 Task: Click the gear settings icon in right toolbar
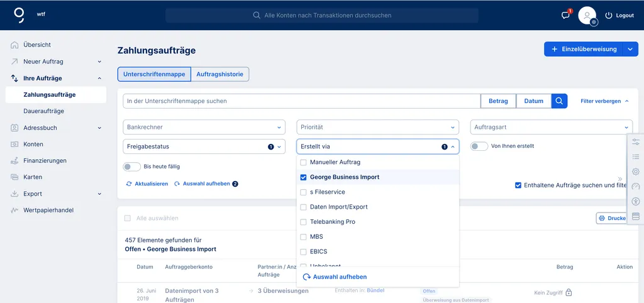pos(636,172)
